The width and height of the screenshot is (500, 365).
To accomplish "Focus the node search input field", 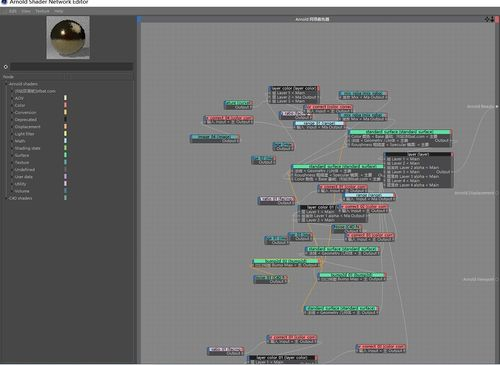I will click(x=72, y=67).
